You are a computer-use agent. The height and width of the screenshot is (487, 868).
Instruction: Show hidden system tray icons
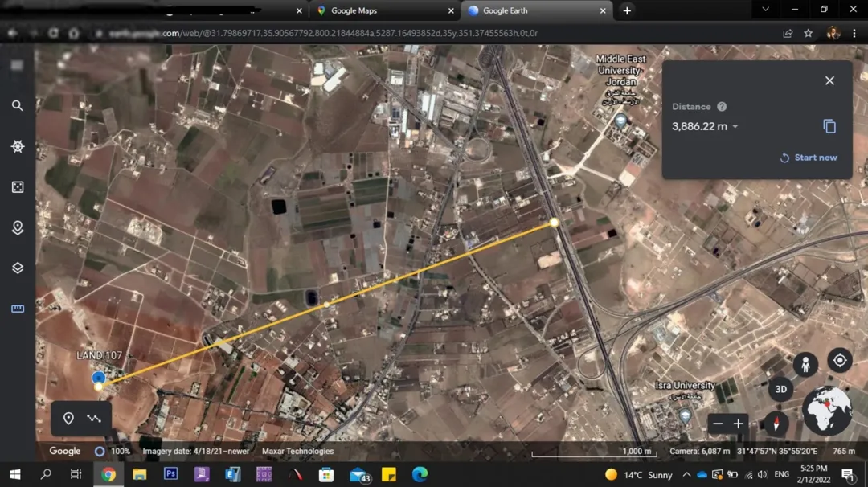pos(686,474)
